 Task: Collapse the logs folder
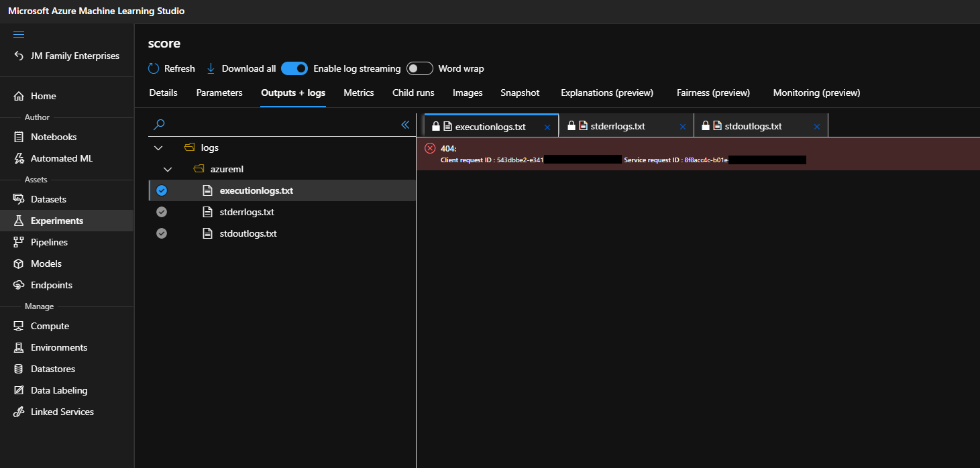(x=158, y=147)
